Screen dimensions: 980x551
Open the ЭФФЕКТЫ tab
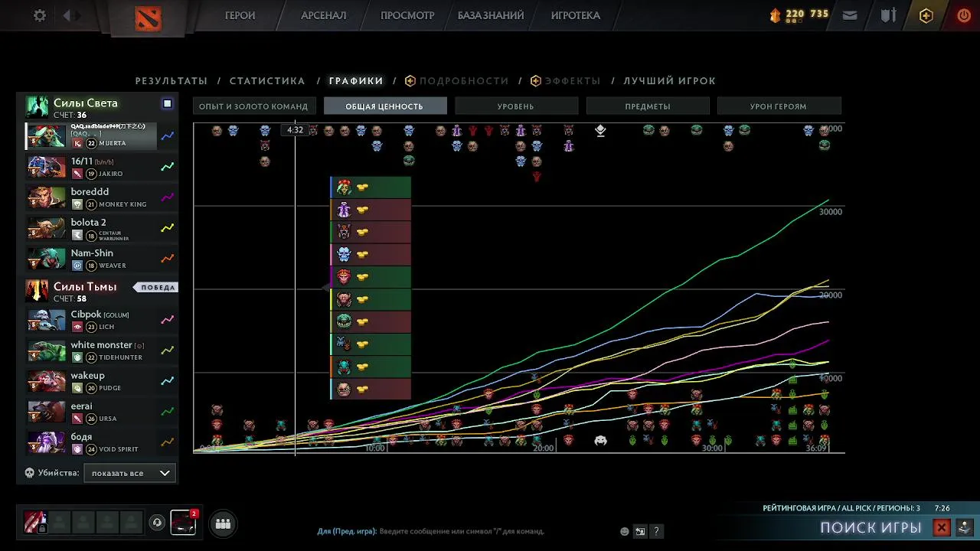(565, 80)
